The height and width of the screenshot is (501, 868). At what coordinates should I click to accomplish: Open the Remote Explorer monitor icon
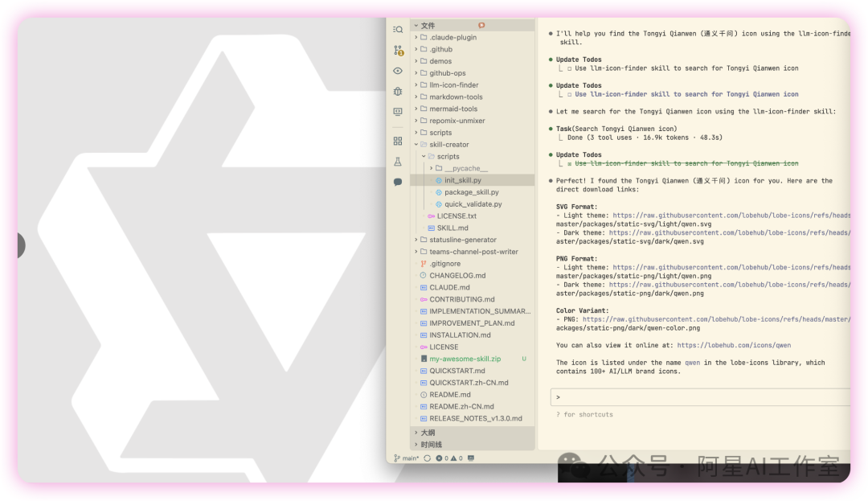click(398, 112)
